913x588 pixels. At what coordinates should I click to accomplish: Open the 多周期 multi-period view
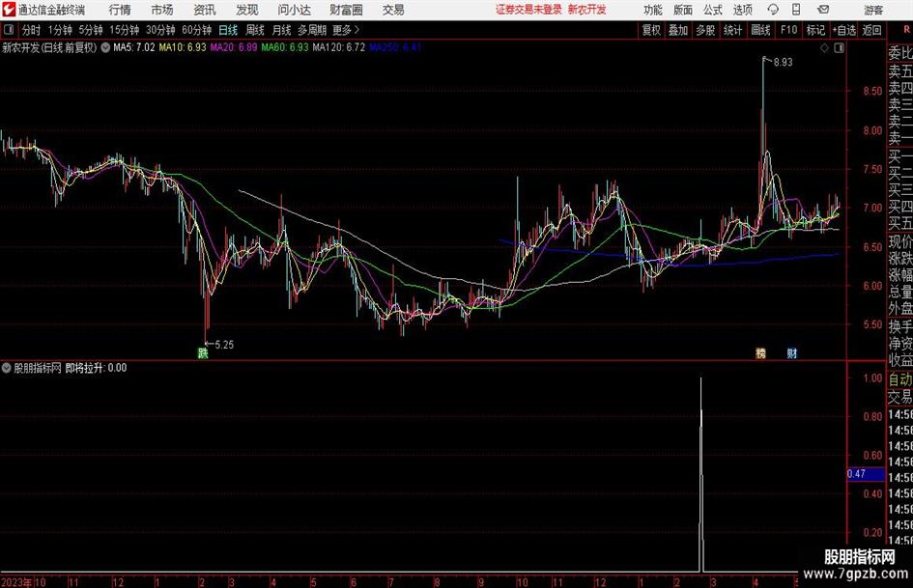tap(312, 30)
